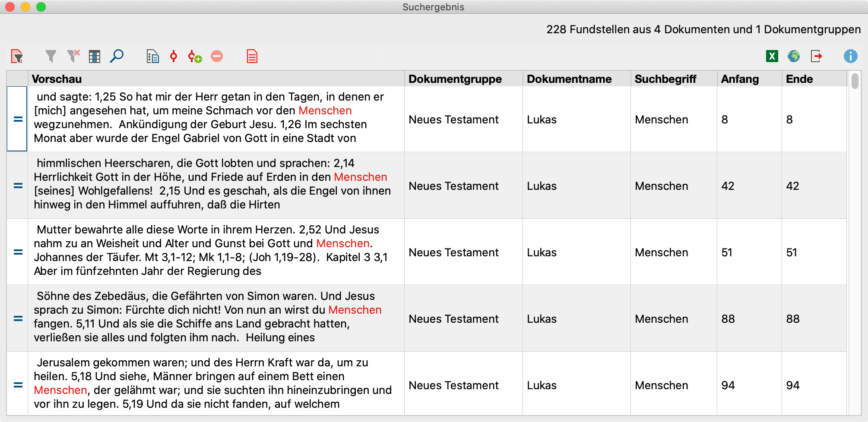Click the remove filters funnel icon
The width and height of the screenshot is (868, 422).
coord(73,56)
